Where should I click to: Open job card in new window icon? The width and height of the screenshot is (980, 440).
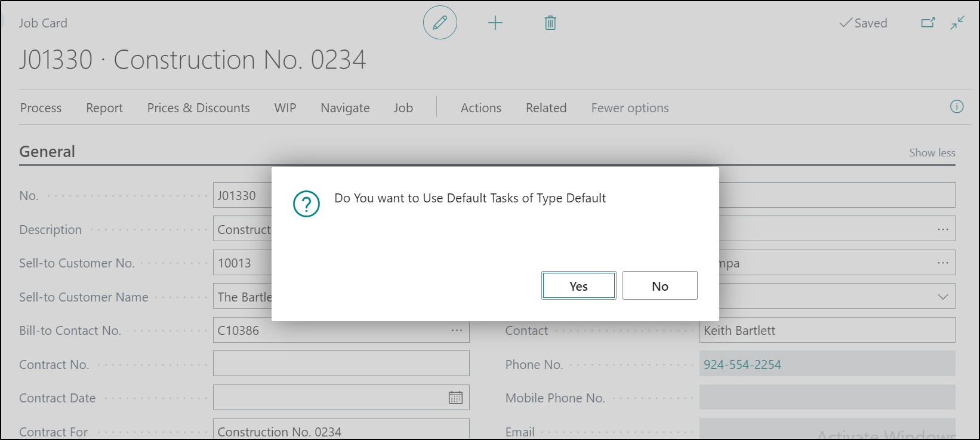click(x=928, y=23)
